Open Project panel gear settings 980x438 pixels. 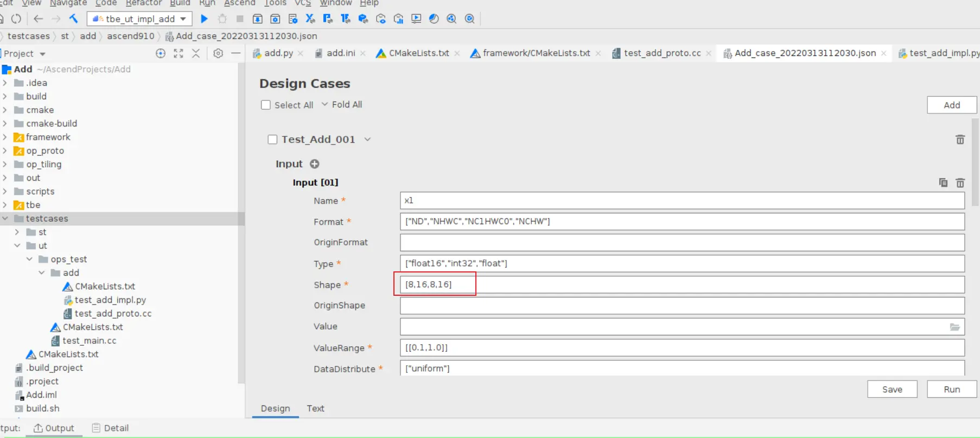point(218,53)
